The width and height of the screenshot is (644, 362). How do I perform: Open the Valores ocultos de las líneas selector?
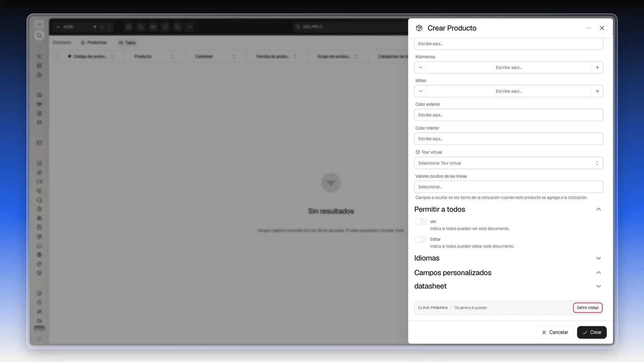[509, 187]
